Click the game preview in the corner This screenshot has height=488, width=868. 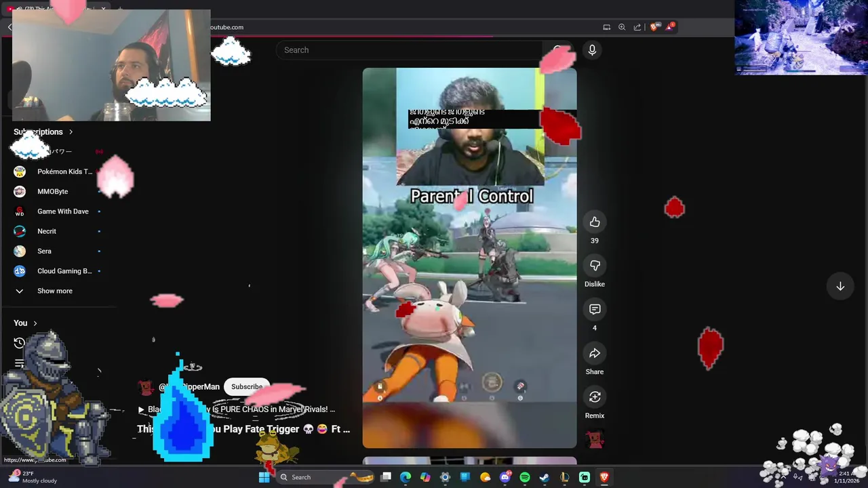pyautogui.click(x=801, y=37)
